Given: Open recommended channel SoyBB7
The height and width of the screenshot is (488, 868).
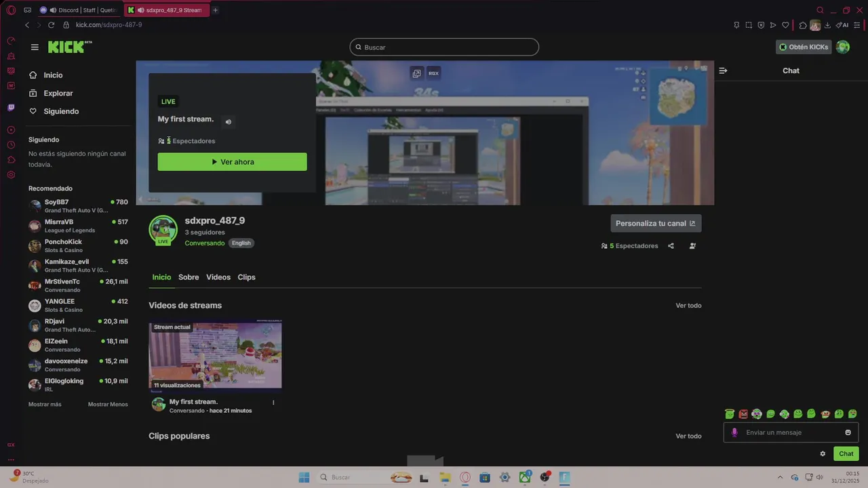Looking at the screenshot, I should coord(78,206).
